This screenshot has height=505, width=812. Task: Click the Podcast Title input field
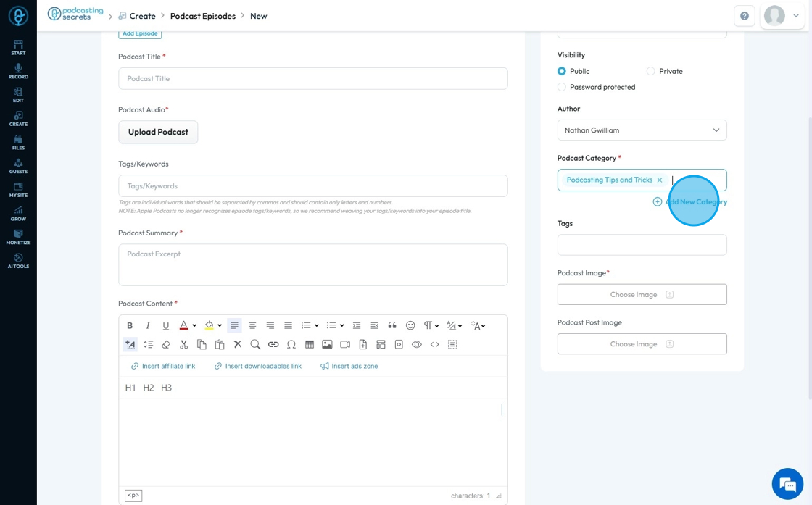click(x=312, y=79)
